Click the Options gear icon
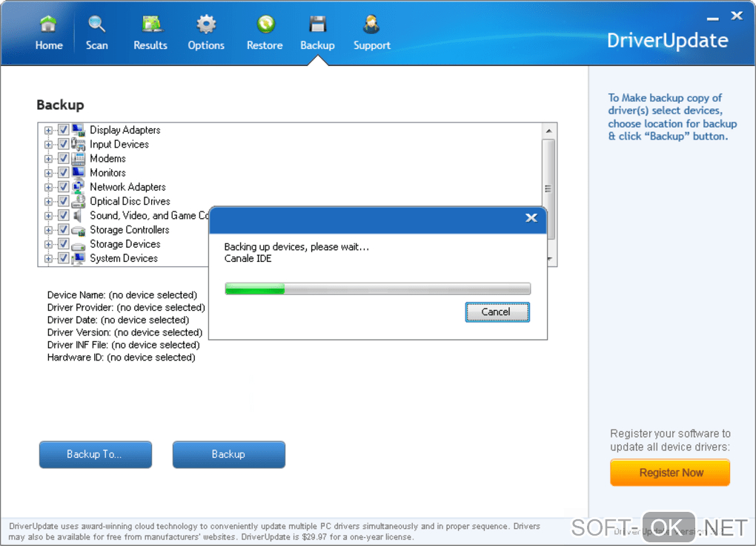The height and width of the screenshot is (546, 756). [x=206, y=24]
